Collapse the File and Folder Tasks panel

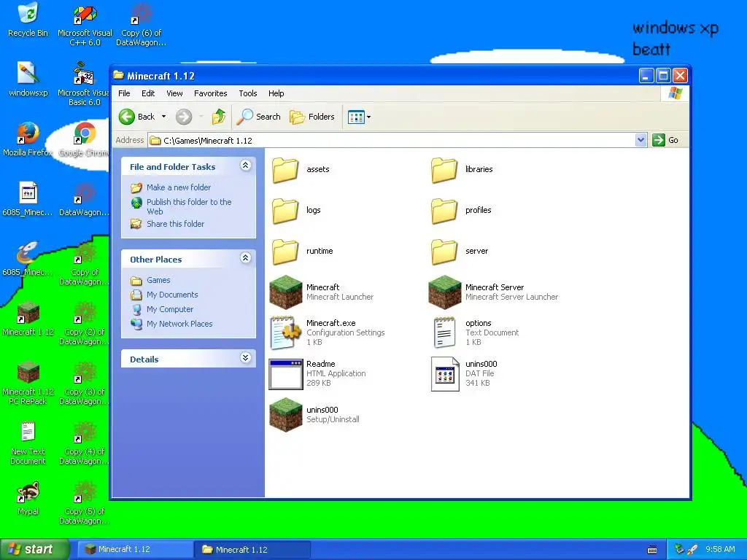[x=245, y=166]
